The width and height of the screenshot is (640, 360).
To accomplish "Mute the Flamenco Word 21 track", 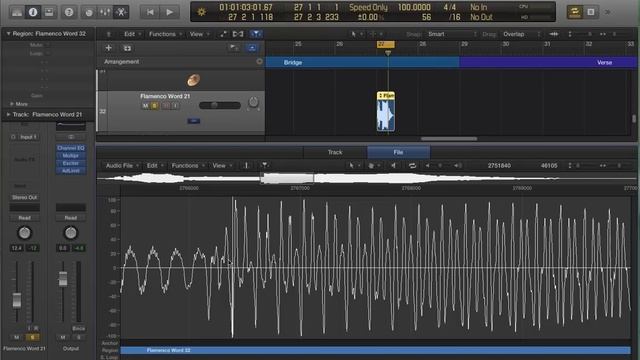I will pos(145,106).
